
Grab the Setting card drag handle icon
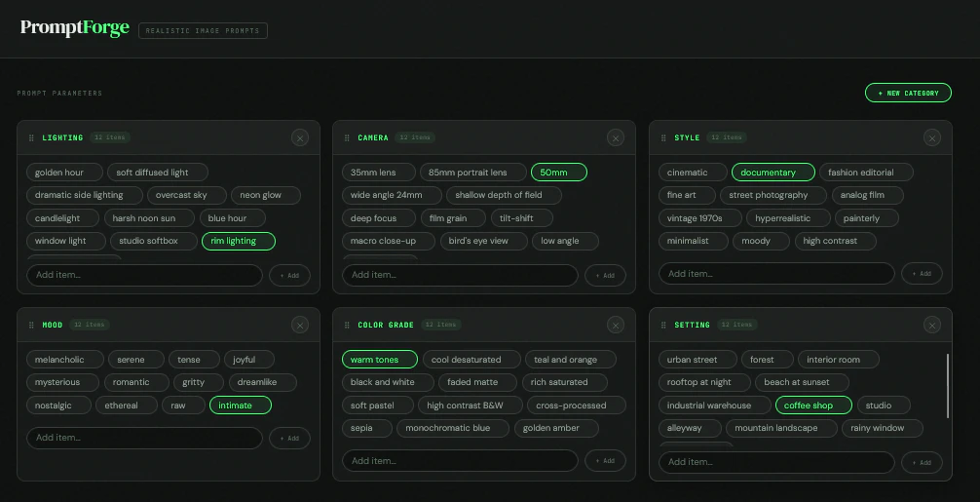[x=663, y=325]
